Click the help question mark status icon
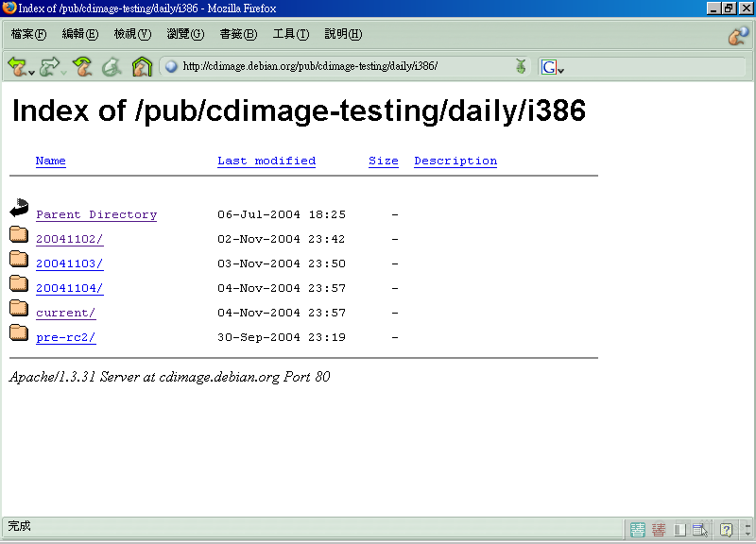Image resolution: width=756 pixels, height=544 pixels. point(727,529)
